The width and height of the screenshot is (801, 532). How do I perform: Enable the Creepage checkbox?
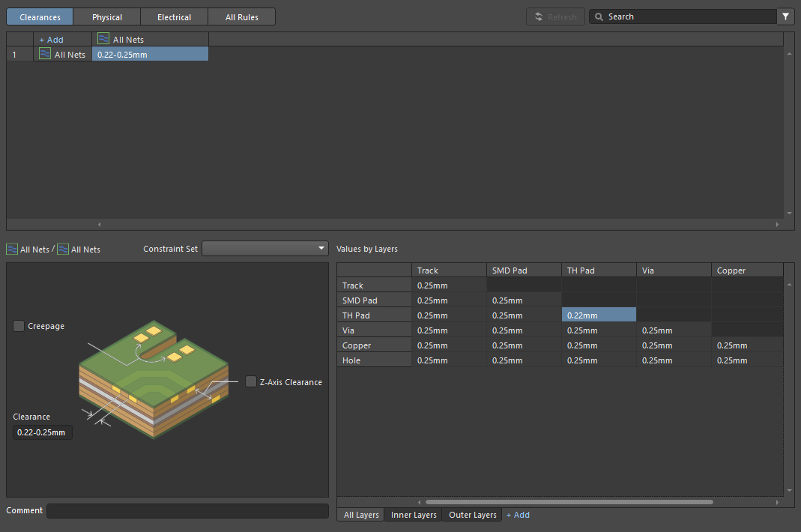tap(19, 326)
